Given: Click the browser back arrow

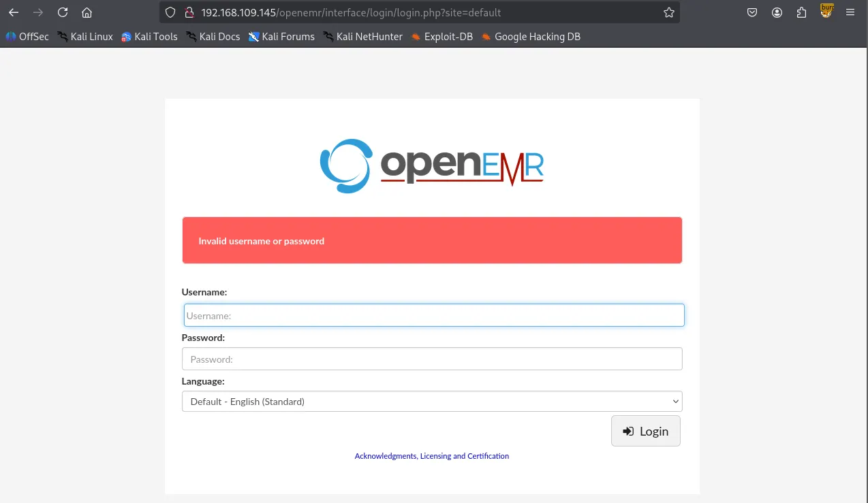Looking at the screenshot, I should click(14, 12).
